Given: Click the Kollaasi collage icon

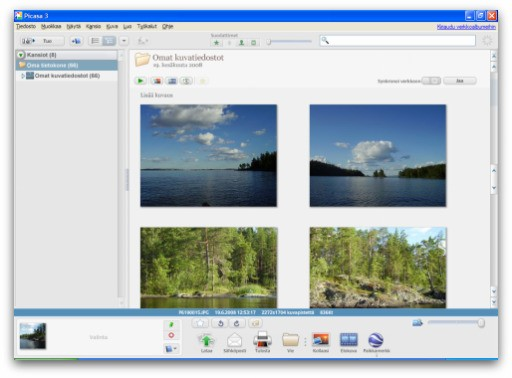Looking at the screenshot, I should pyautogui.click(x=321, y=343).
